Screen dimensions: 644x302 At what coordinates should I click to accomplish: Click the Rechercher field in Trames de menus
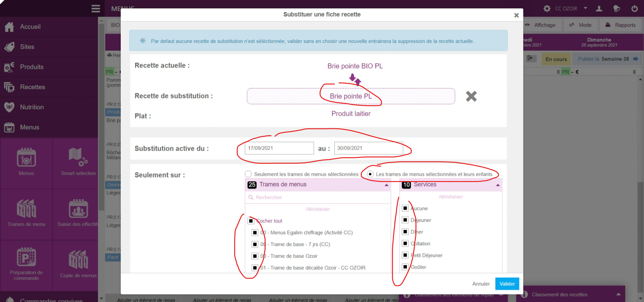(318, 198)
